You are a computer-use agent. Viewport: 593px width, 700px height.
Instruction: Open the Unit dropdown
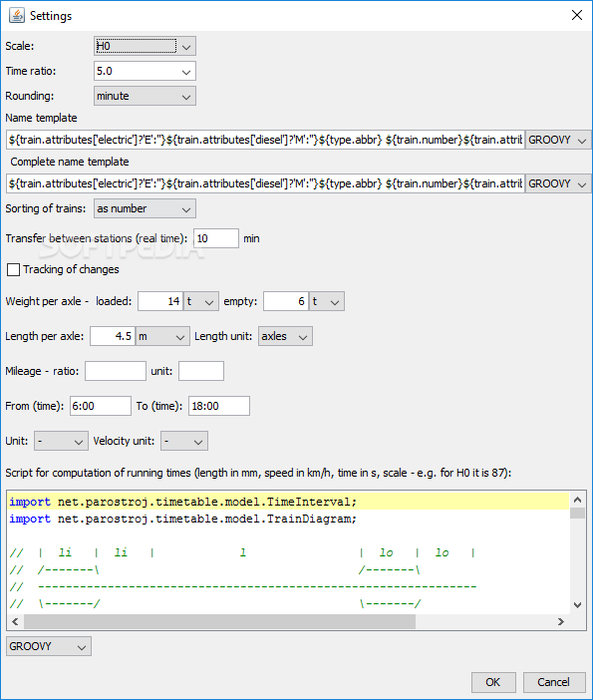click(x=61, y=441)
